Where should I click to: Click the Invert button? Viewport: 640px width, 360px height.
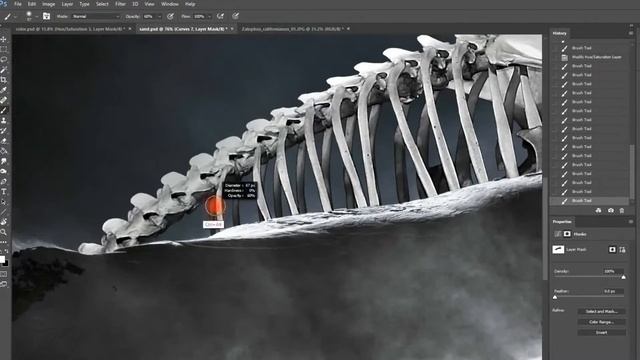pyautogui.click(x=602, y=333)
